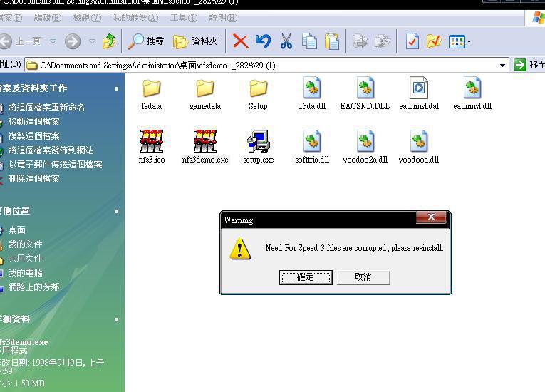This screenshot has width=545, height=392.
Task: Click the Copy To folder icon
Action: 383,41
